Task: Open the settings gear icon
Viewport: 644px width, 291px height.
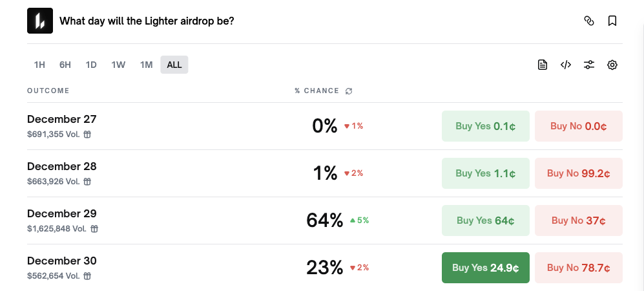Action: tap(612, 65)
